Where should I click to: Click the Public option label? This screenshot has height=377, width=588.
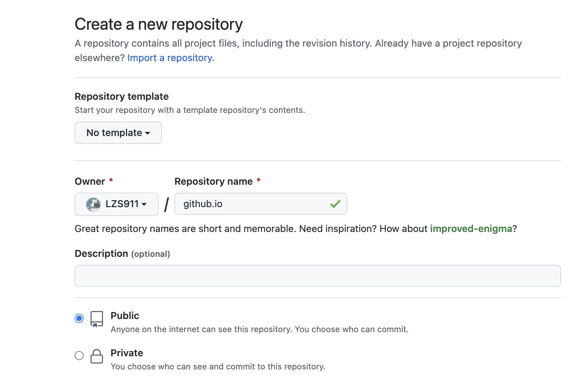(x=125, y=316)
